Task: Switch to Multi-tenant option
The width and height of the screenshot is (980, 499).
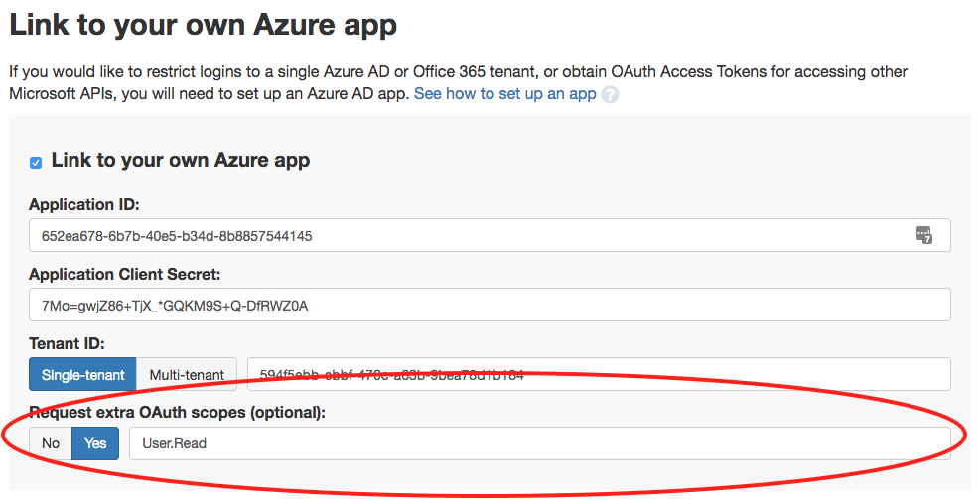Action: [x=187, y=374]
